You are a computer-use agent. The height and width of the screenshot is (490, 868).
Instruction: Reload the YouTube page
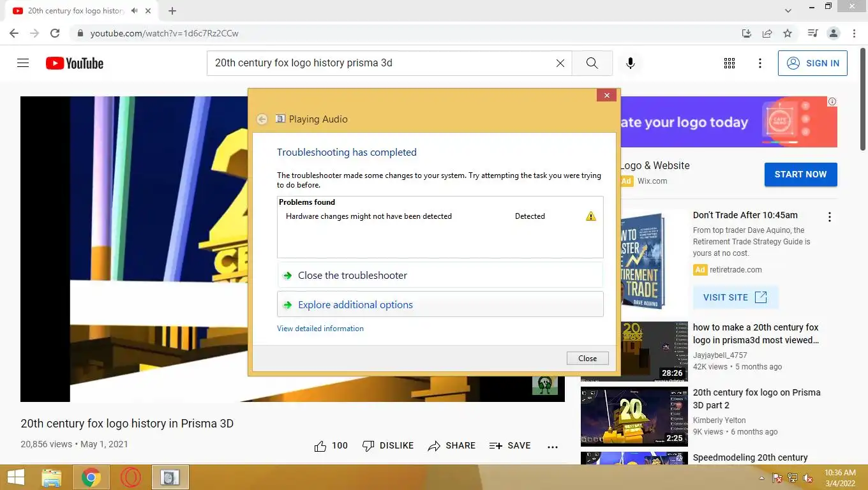point(55,33)
